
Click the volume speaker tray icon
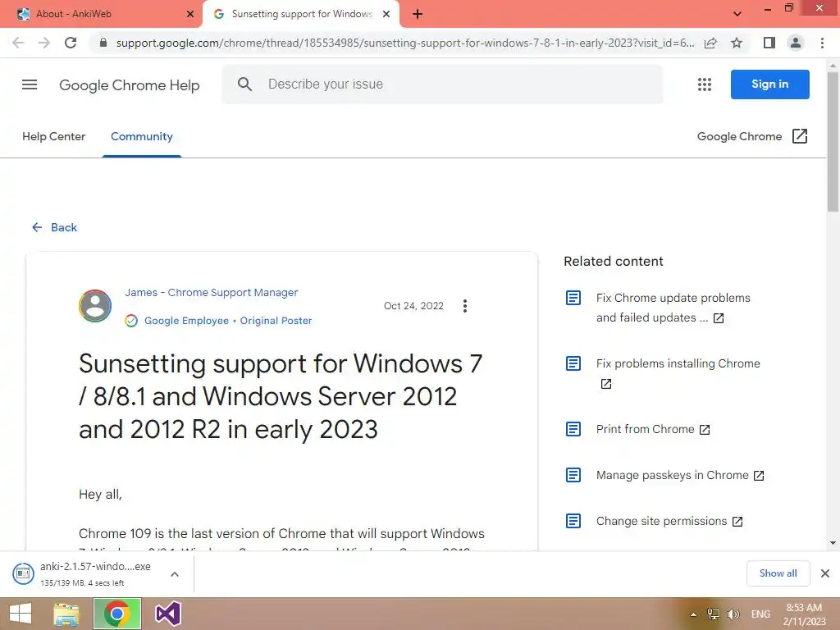point(733,614)
